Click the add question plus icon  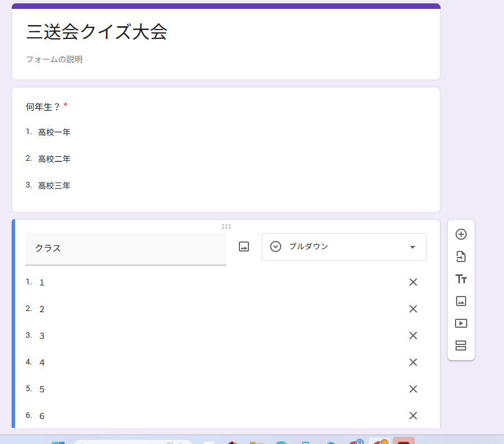pyautogui.click(x=461, y=234)
